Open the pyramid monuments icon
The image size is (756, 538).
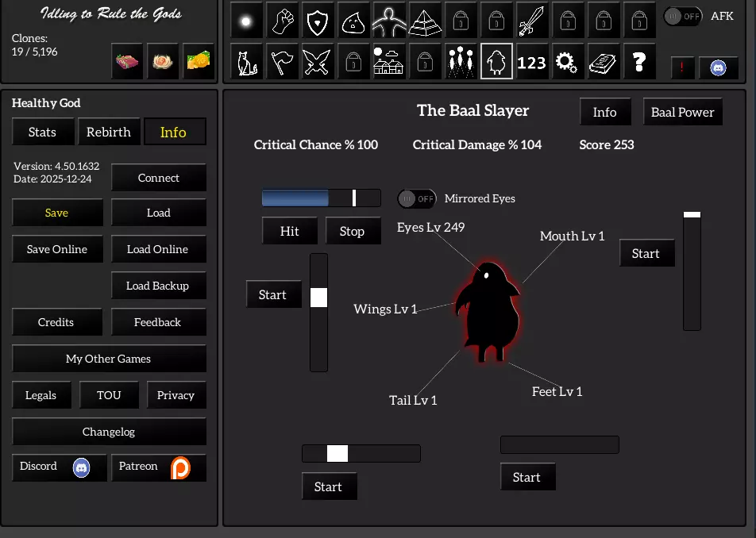click(425, 21)
